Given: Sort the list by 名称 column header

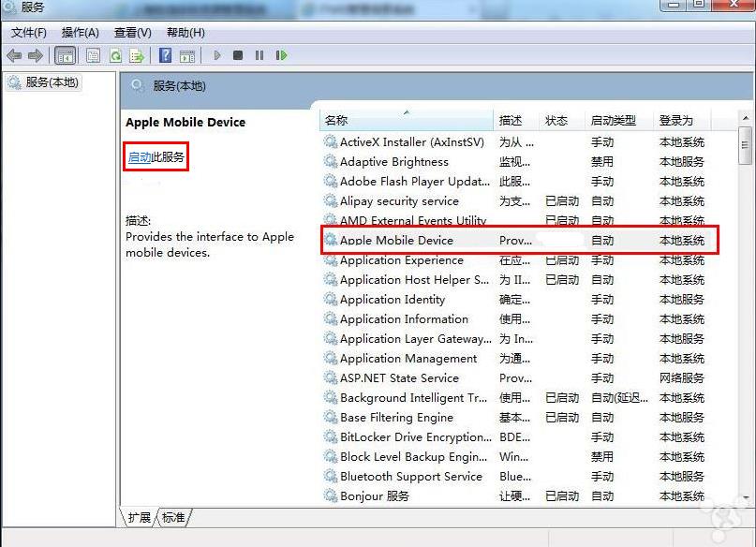Looking at the screenshot, I should (336, 121).
